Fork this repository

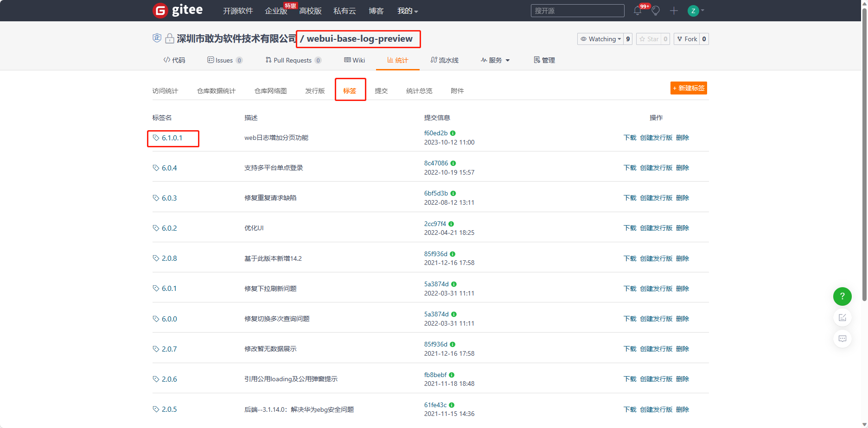[687, 39]
